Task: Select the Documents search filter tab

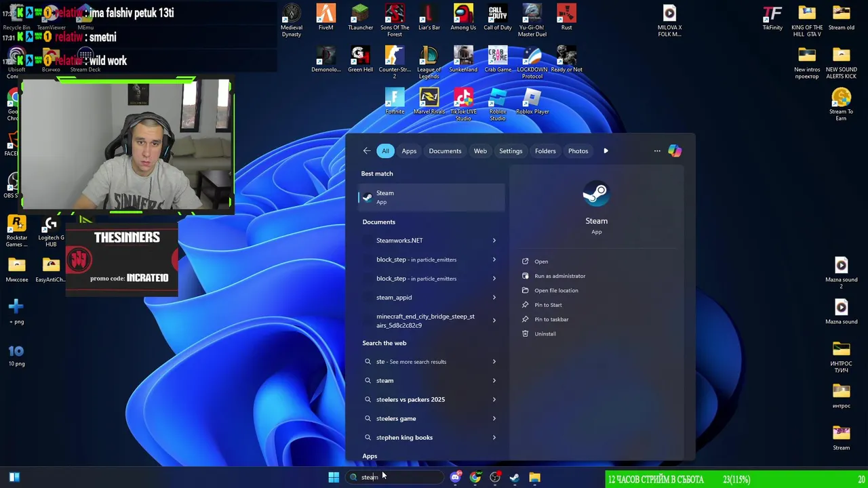Action: pos(445,151)
